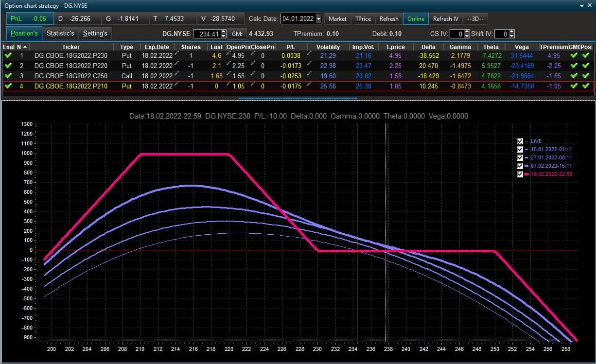Click the window menu arrow icon in title bar
The image size is (596, 364).
click(583, 5)
